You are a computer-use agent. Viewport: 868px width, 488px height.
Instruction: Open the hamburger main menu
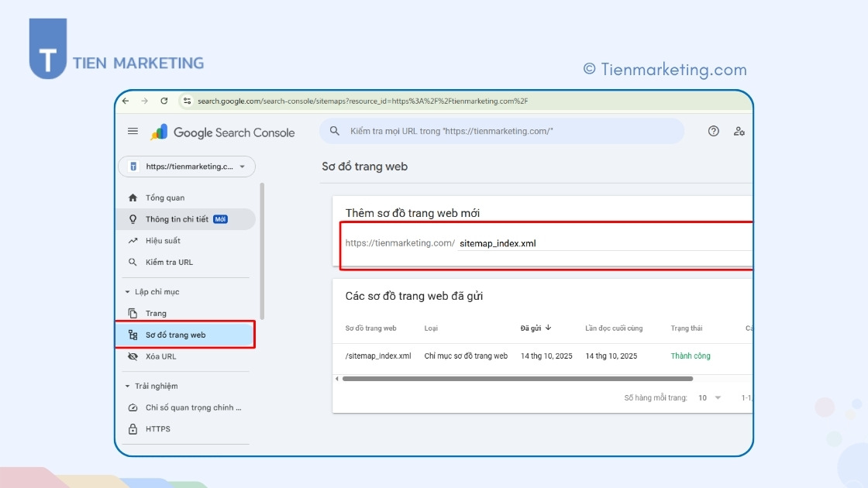point(133,132)
